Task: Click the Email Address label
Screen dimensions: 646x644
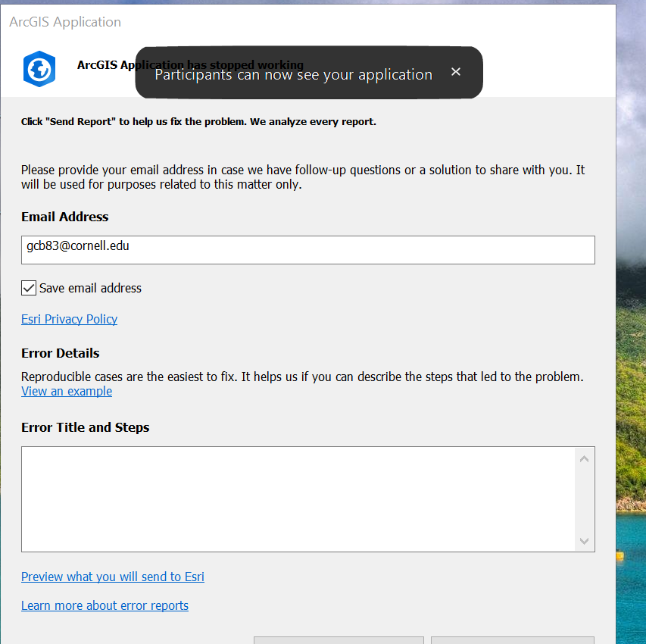Action: pos(64,217)
